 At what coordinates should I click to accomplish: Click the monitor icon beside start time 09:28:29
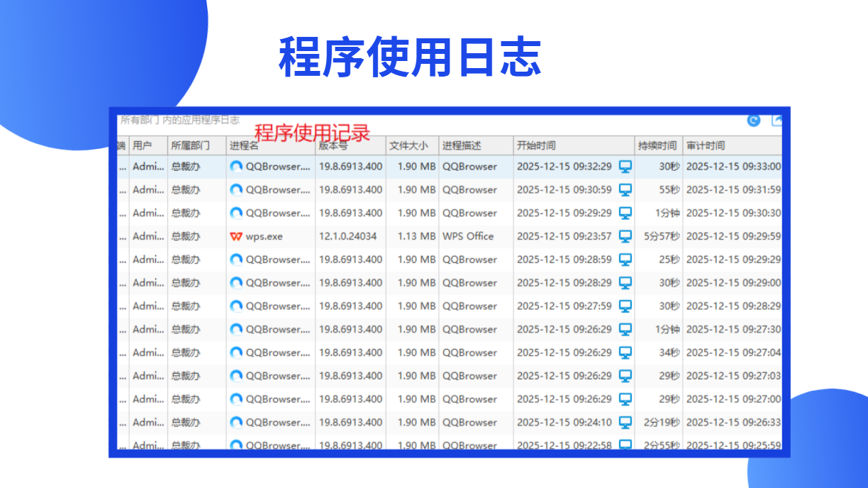[625, 283]
